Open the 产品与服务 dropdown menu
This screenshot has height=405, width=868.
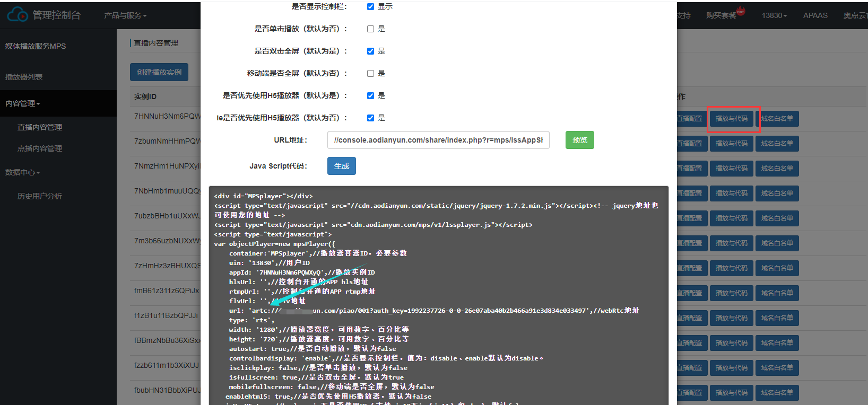tap(125, 15)
